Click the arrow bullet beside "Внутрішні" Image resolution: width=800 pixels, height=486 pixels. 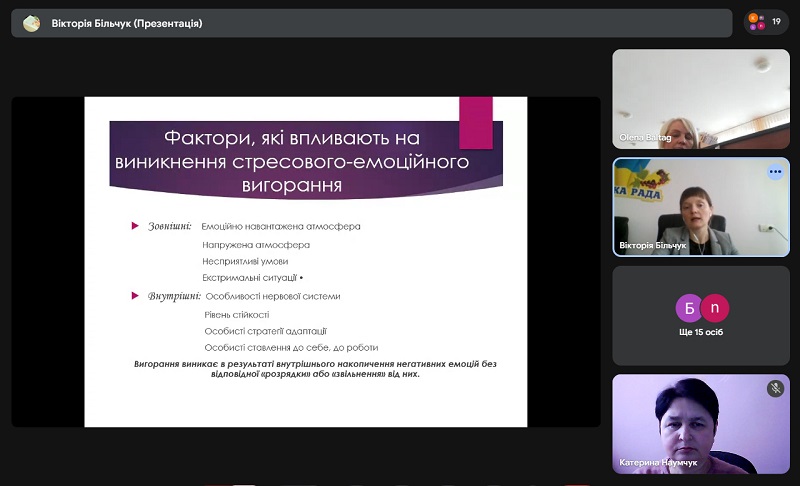tap(136, 296)
